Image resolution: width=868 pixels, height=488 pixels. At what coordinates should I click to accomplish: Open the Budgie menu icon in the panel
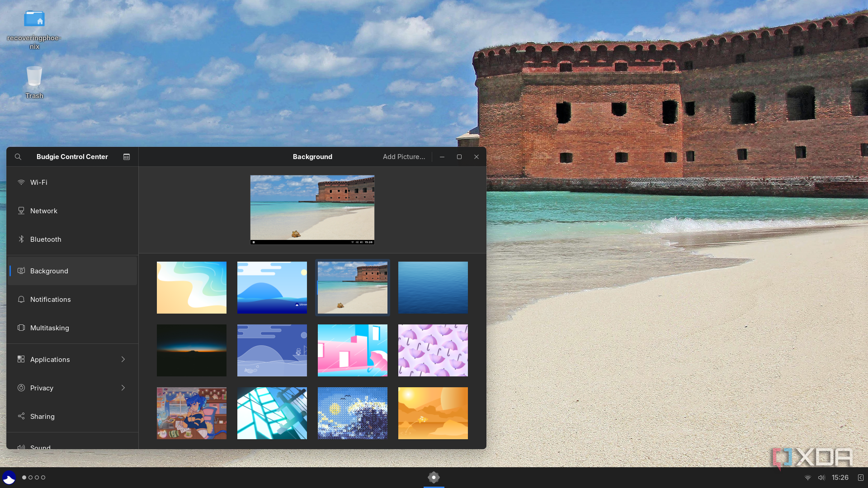coord(9,477)
